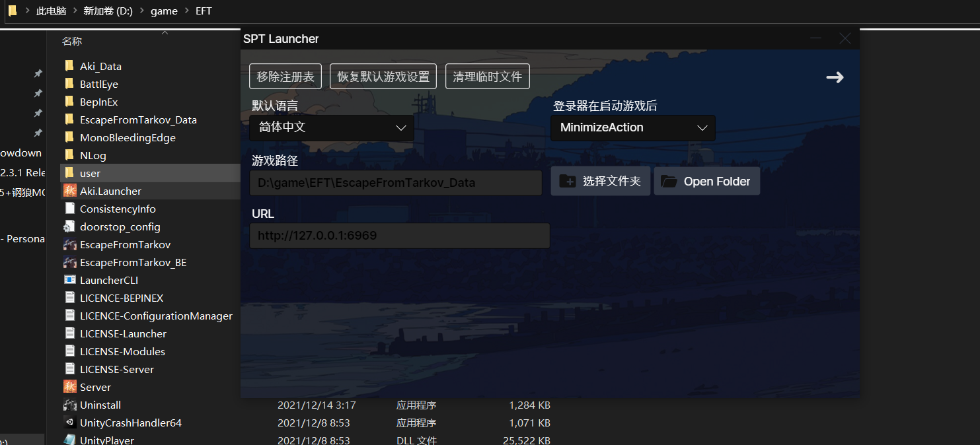The width and height of the screenshot is (980, 445).
Task: Click the 移除注册表 button
Action: pos(285,77)
